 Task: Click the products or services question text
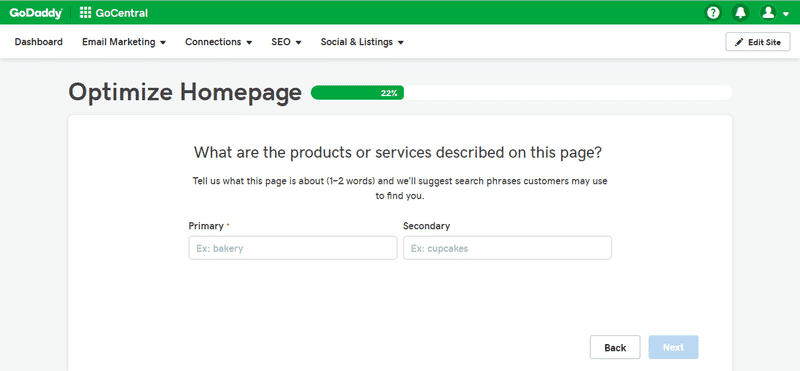pos(398,152)
